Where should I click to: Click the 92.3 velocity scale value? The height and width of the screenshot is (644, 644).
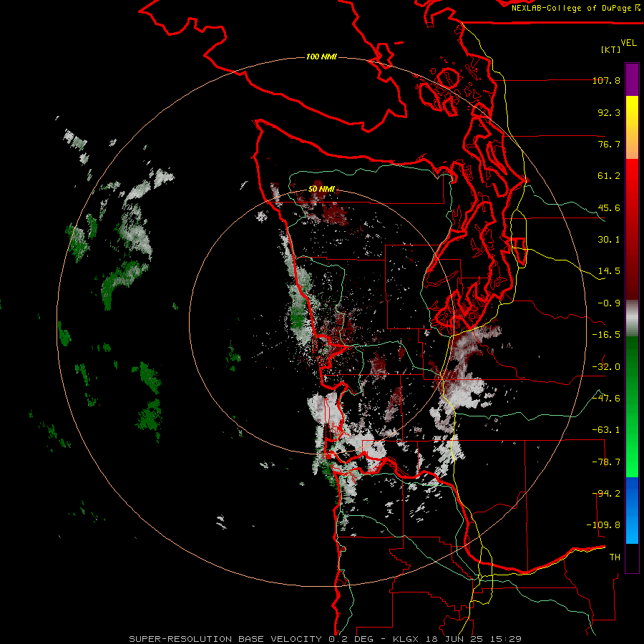(609, 112)
